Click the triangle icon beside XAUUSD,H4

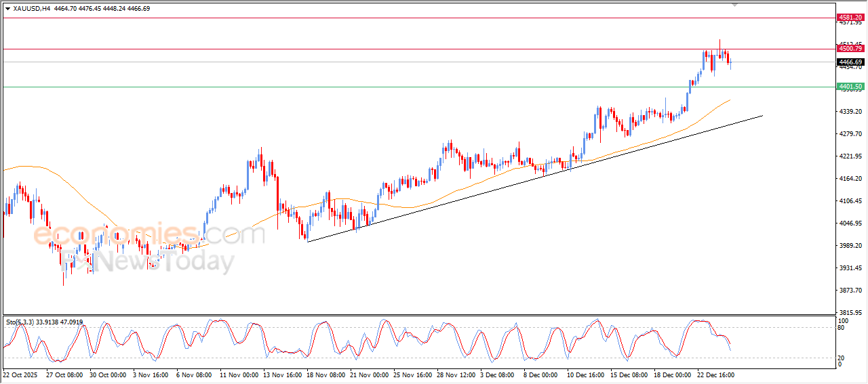(7, 9)
